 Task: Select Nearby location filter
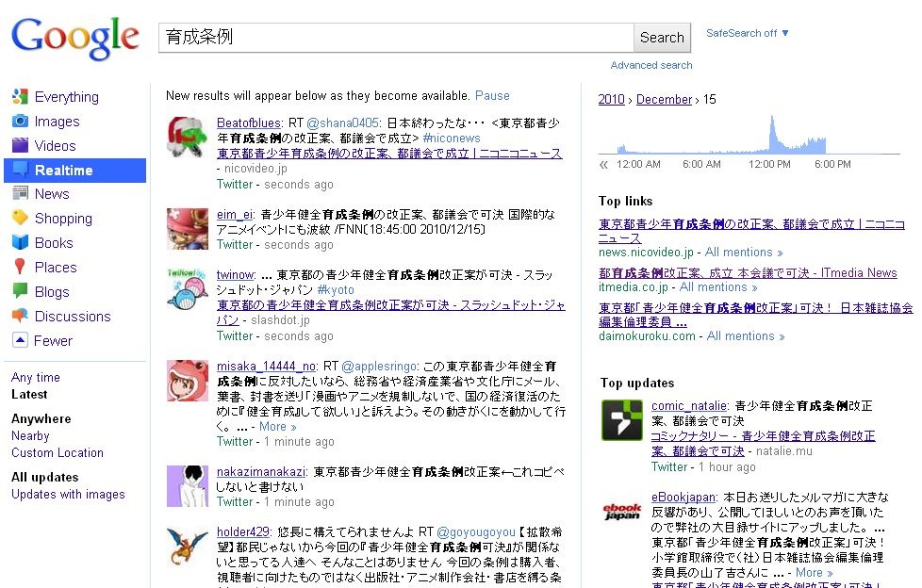coord(30,435)
